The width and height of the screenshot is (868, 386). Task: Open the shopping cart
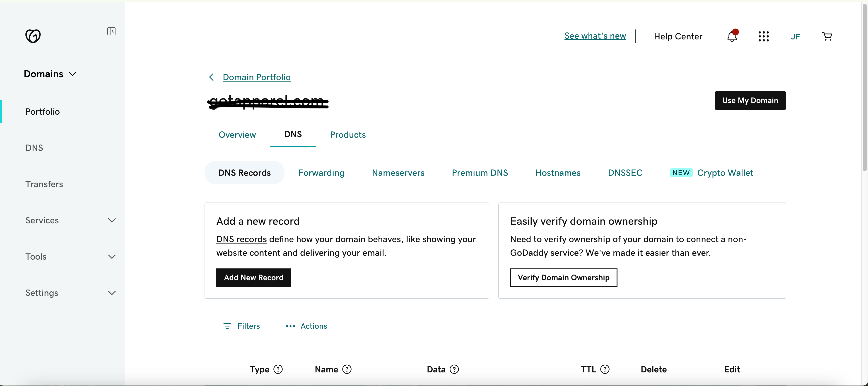(827, 36)
